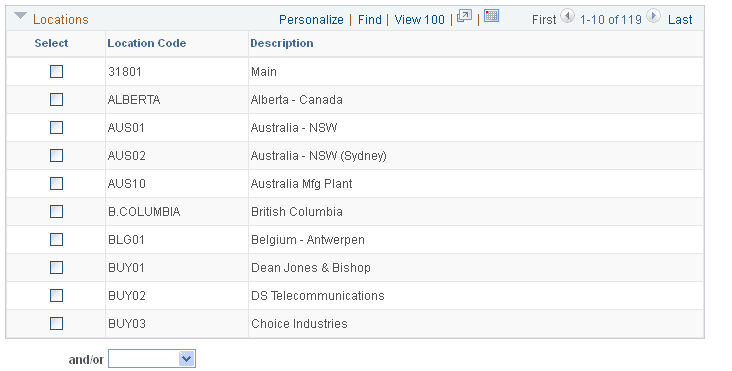Viewport: 732px width, 371px height.
Task: Click the Locations section title
Action: 61,20
